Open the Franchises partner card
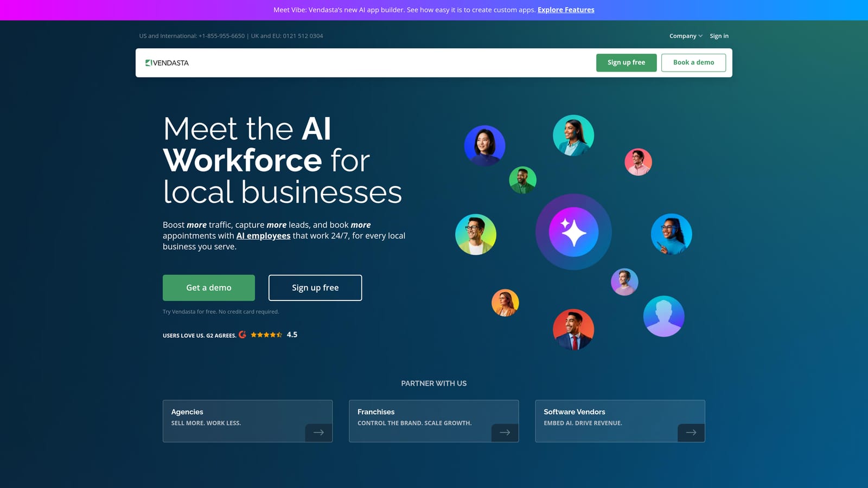Image resolution: width=868 pixels, height=488 pixels. [x=433, y=421]
